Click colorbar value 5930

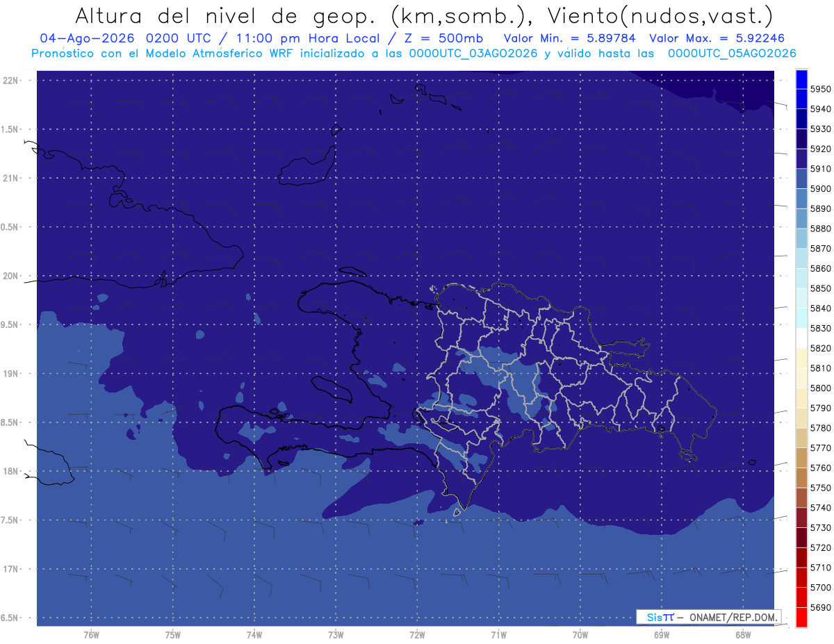[821, 129]
